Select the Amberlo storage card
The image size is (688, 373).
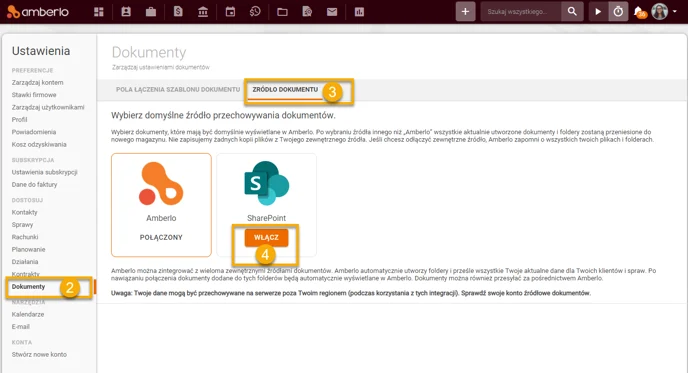point(161,205)
